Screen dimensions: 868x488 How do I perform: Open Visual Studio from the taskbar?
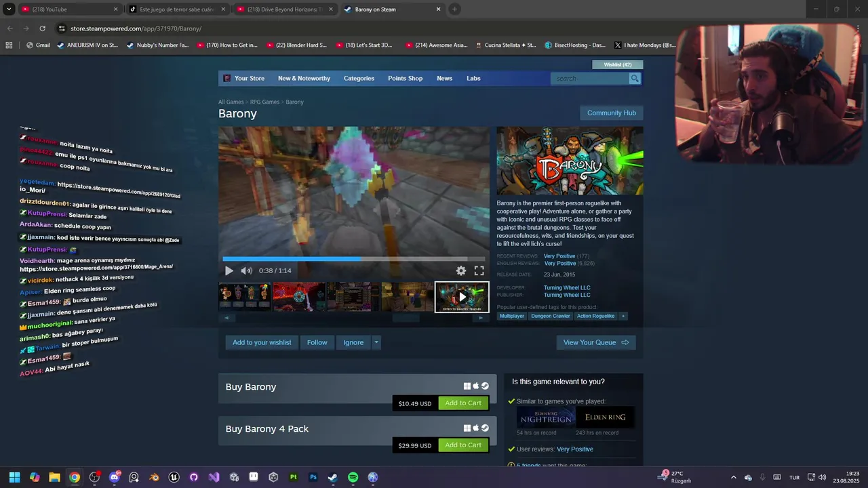pyautogui.click(x=214, y=477)
